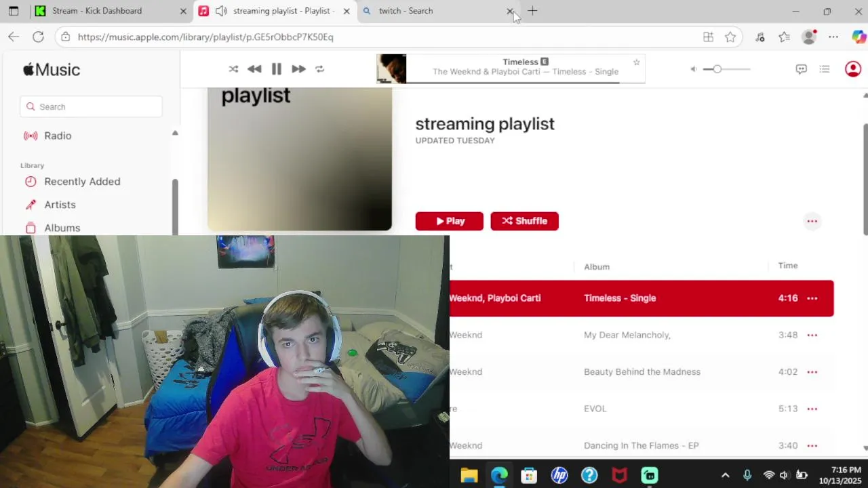Open the Dancing In The Flames - EP link
This screenshot has height=488, width=868.
coord(642,445)
